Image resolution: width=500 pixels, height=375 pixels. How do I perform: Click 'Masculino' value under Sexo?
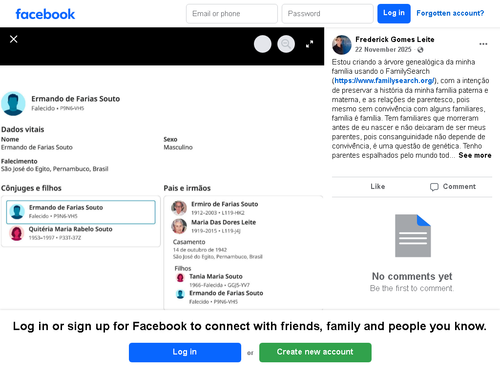(178, 147)
